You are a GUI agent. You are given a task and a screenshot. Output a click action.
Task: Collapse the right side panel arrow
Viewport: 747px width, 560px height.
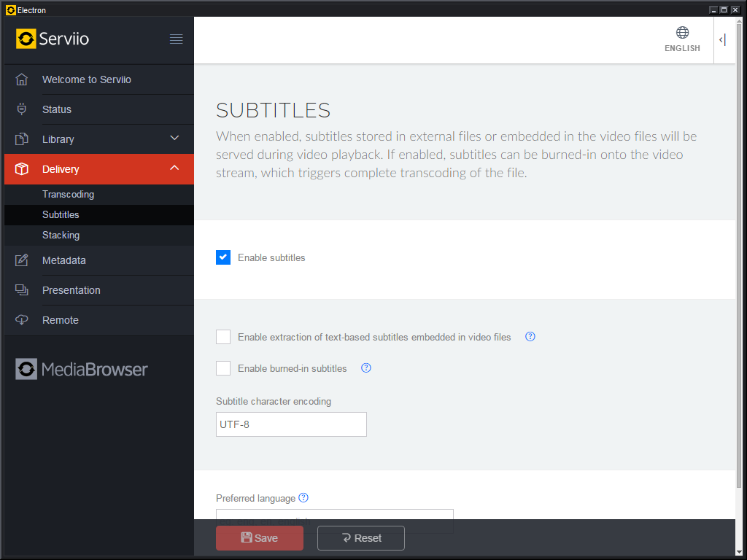(x=722, y=40)
